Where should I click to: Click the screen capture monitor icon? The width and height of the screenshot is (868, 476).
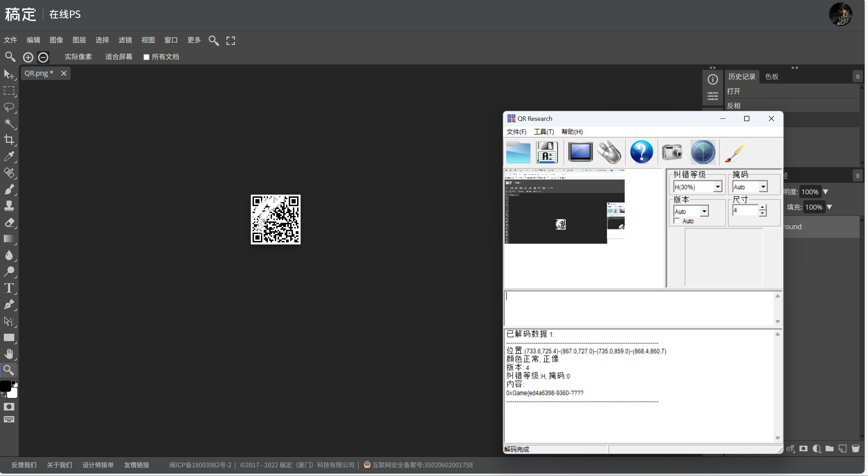click(x=580, y=152)
